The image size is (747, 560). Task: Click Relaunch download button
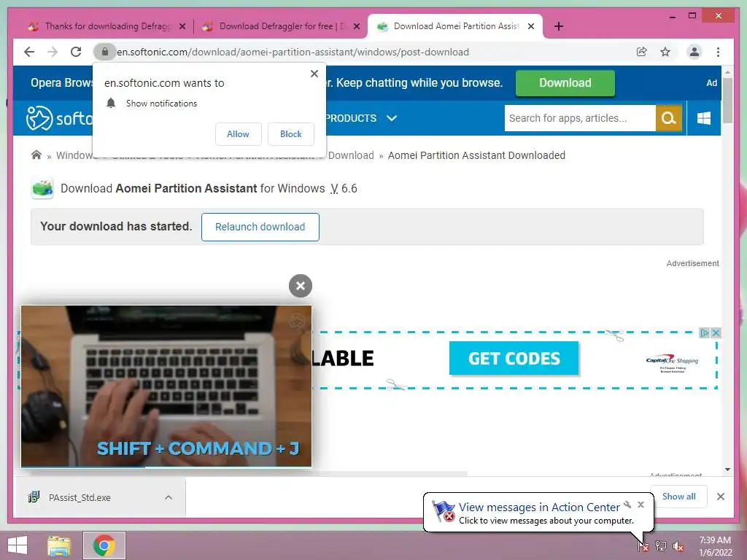click(260, 227)
